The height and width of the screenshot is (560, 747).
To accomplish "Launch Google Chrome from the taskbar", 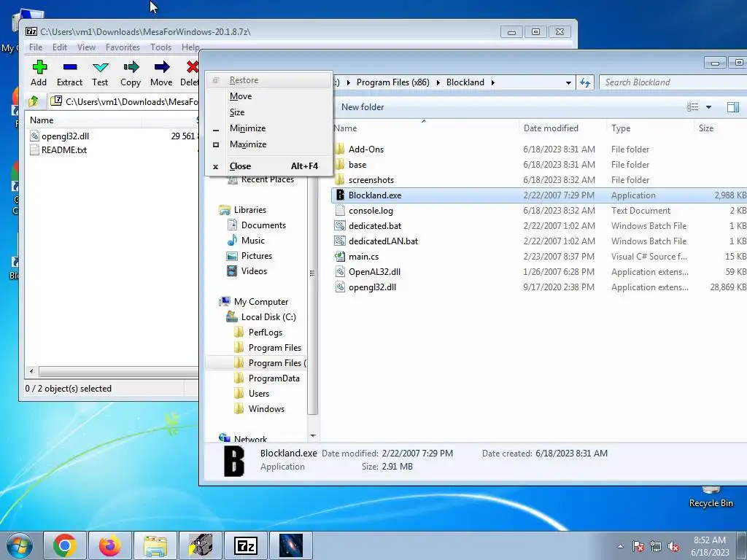I will [65, 545].
